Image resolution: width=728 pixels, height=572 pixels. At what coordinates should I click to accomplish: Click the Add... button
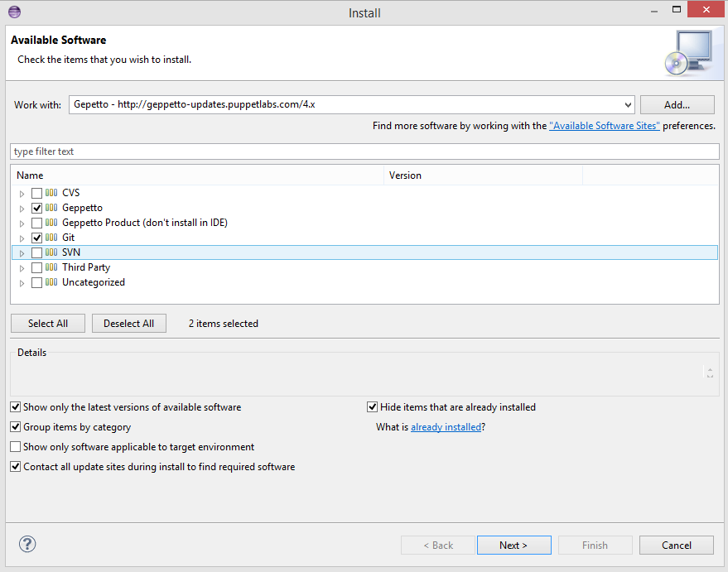click(x=677, y=105)
